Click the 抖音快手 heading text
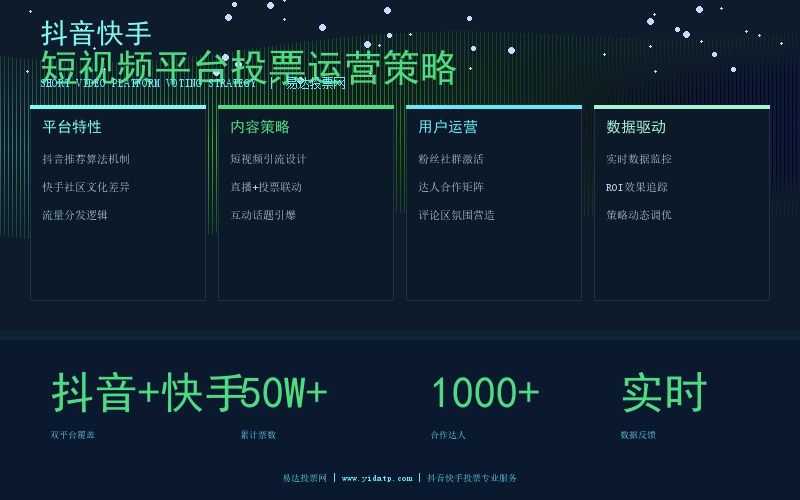800x500 pixels. click(x=96, y=34)
